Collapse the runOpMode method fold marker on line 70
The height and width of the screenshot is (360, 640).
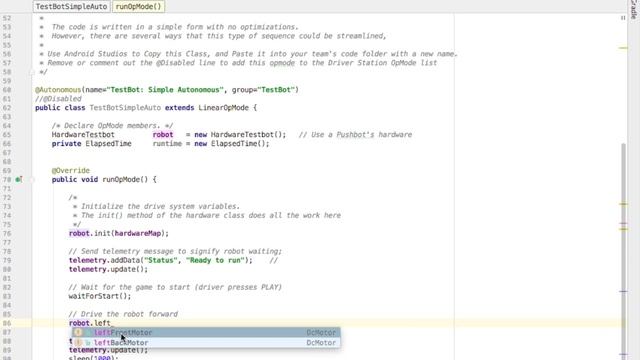(x=32, y=180)
